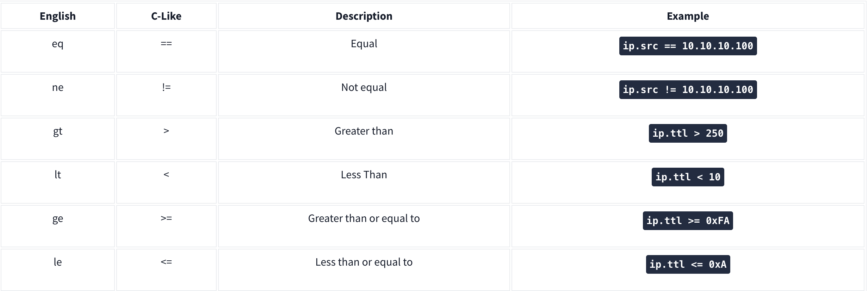Click the ip.ttl > 250 code snippet
This screenshot has width=868, height=291.
(688, 133)
